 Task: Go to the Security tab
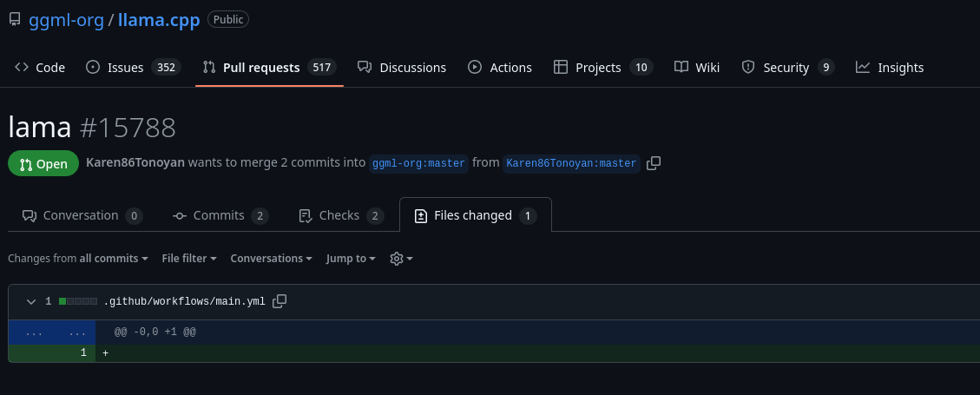[x=787, y=68]
